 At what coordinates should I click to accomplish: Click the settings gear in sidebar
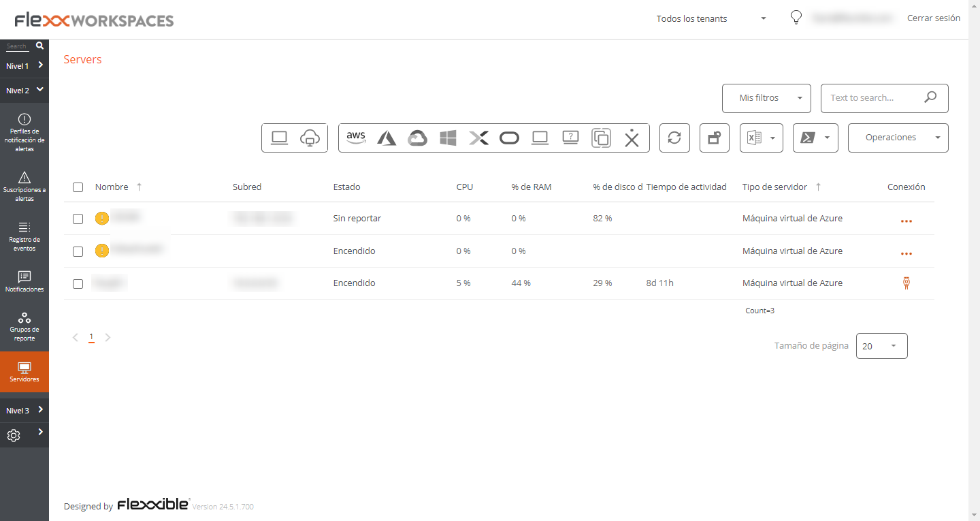pyautogui.click(x=13, y=435)
